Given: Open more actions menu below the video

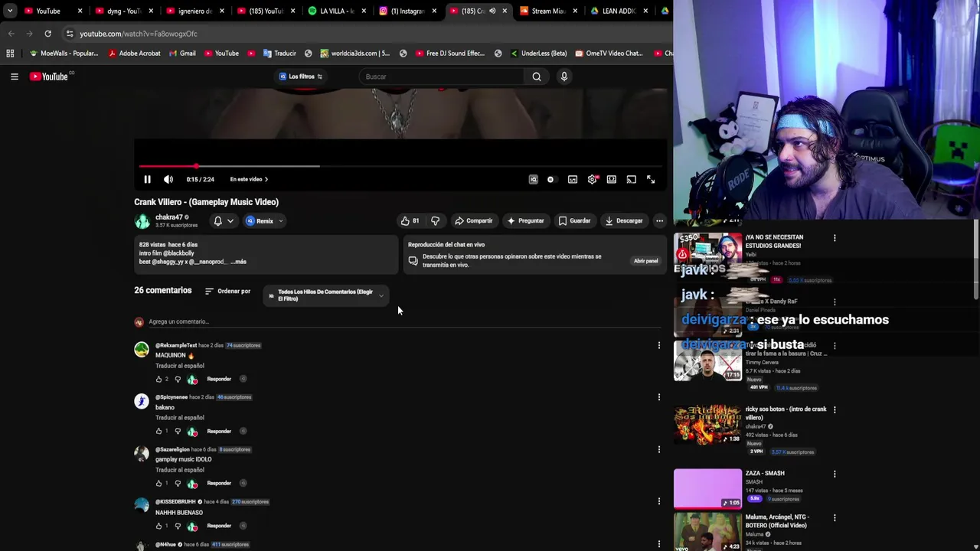Looking at the screenshot, I should 659,220.
